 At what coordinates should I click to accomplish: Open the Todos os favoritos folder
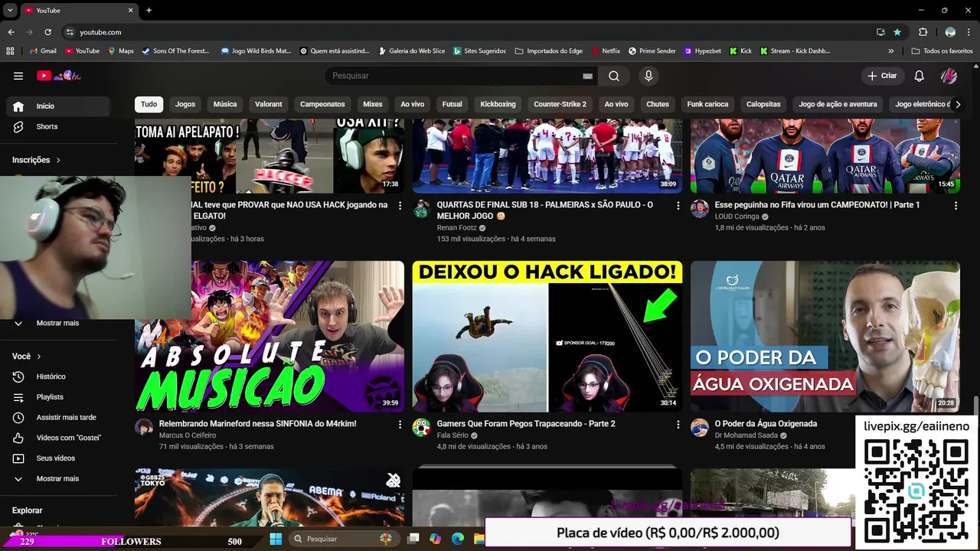tap(942, 51)
